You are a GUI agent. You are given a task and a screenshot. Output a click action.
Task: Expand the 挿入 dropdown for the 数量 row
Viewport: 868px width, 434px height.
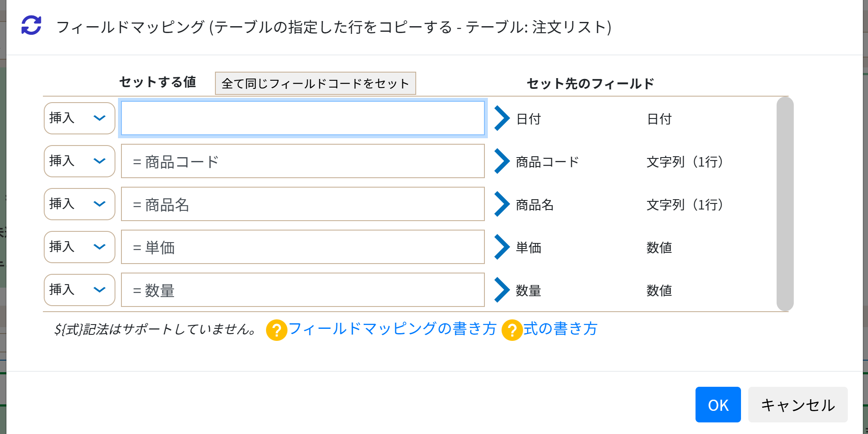click(x=79, y=290)
